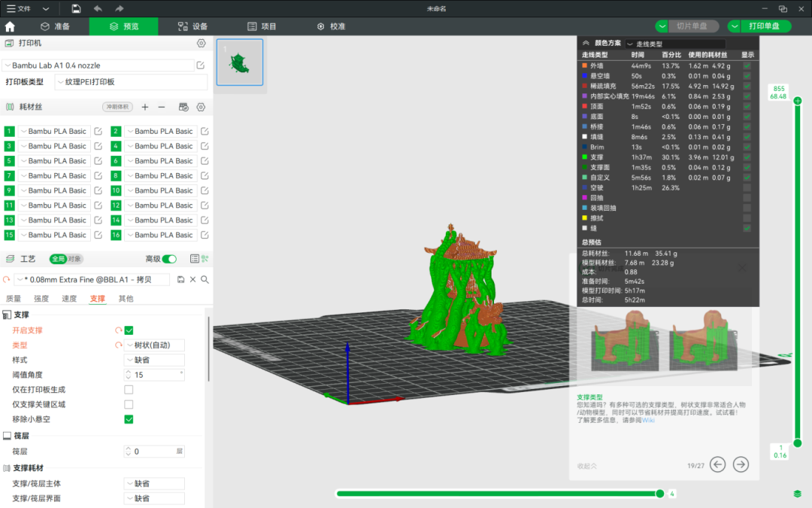This screenshot has width=812, height=508.
Task: Click the 打印单盘 button
Action: pyautogui.click(x=765, y=26)
